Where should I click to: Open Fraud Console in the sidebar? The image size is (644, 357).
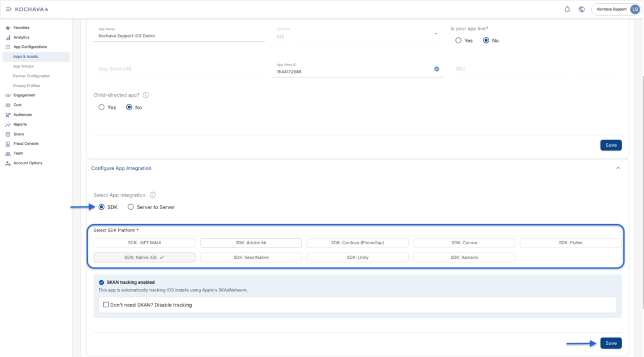click(26, 144)
